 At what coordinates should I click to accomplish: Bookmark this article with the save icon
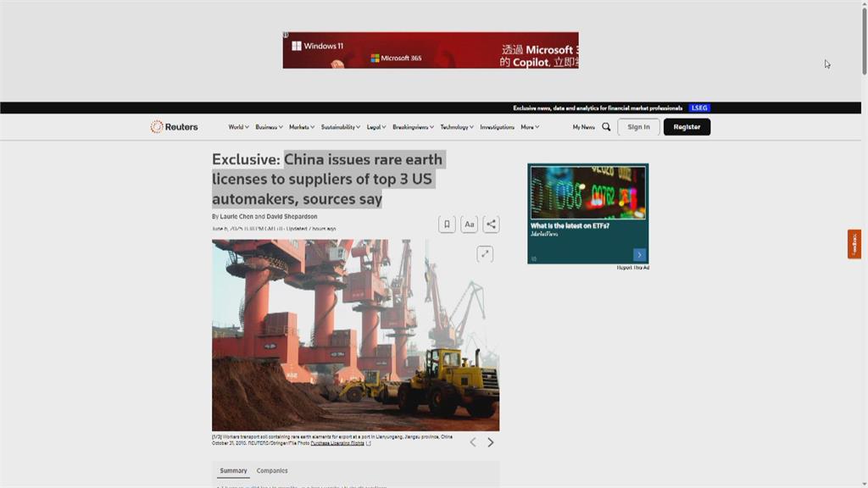pyautogui.click(x=447, y=225)
